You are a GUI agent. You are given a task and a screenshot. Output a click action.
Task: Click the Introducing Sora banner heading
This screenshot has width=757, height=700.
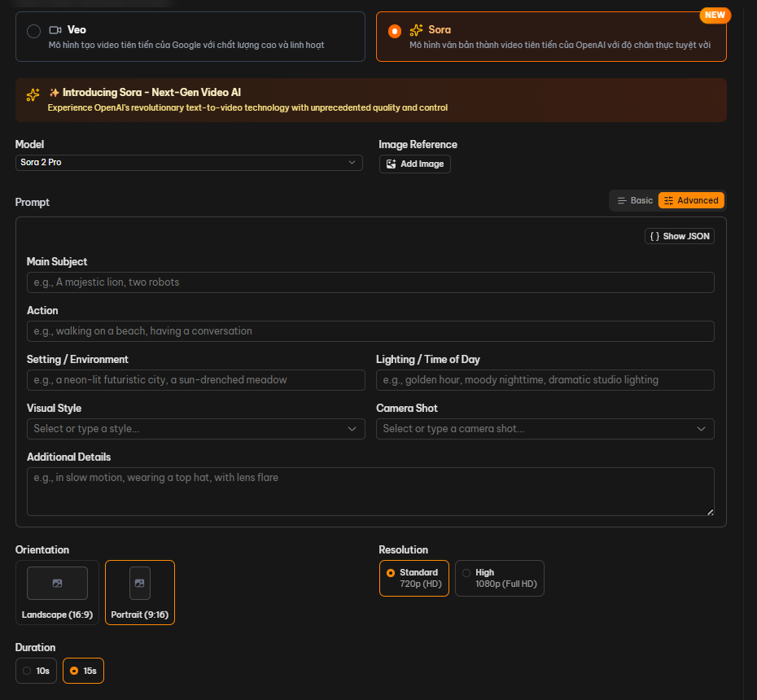click(x=151, y=92)
